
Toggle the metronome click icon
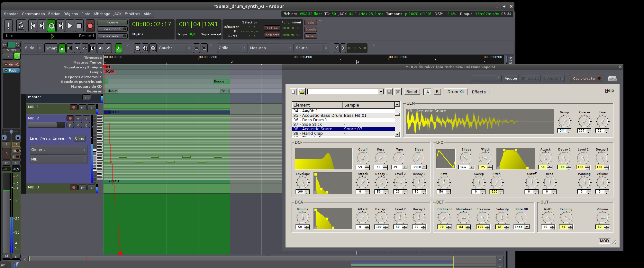21,26
